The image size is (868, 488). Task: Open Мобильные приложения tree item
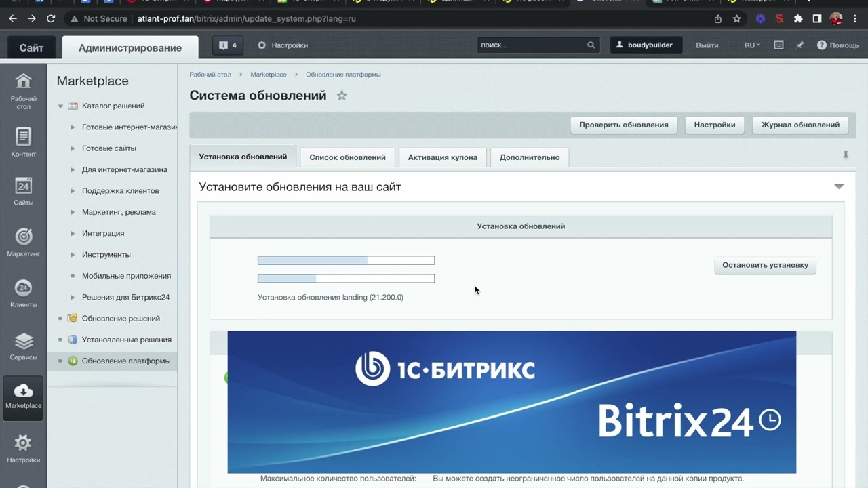(126, 276)
